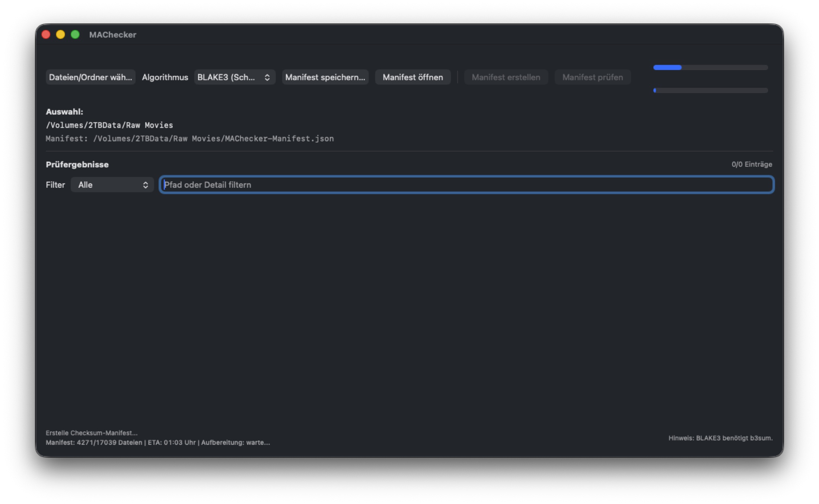819x504 pixels.
Task: Click the 'Manifest: 4271/17039 Dateien' status line
Action: coord(158,443)
